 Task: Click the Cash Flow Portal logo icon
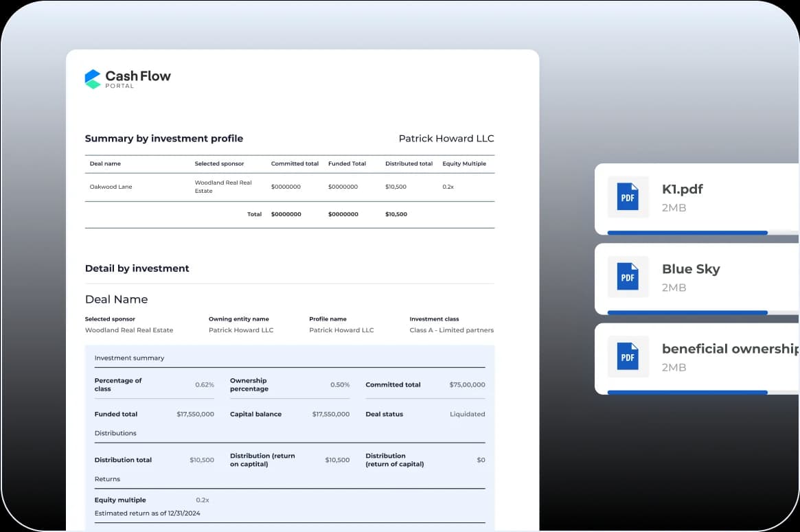click(93, 79)
